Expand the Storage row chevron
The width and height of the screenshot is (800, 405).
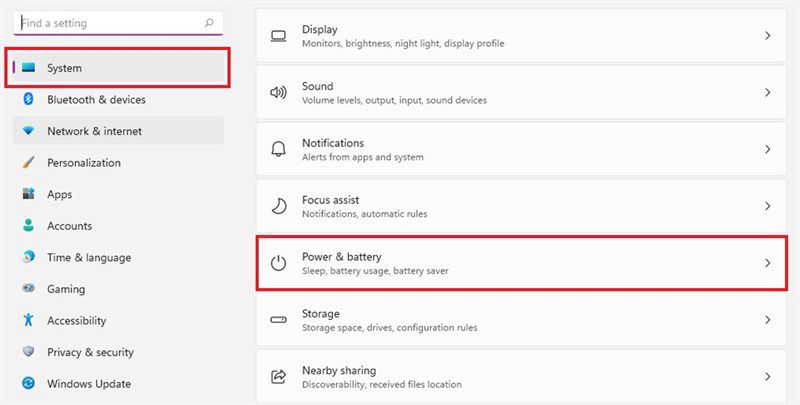[x=767, y=320]
